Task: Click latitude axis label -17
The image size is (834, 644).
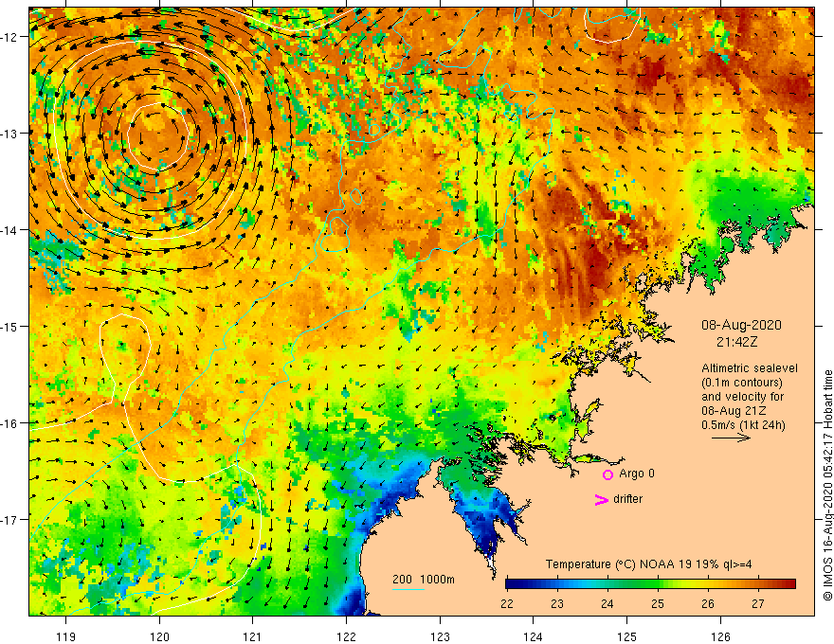Action: coord(9,520)
